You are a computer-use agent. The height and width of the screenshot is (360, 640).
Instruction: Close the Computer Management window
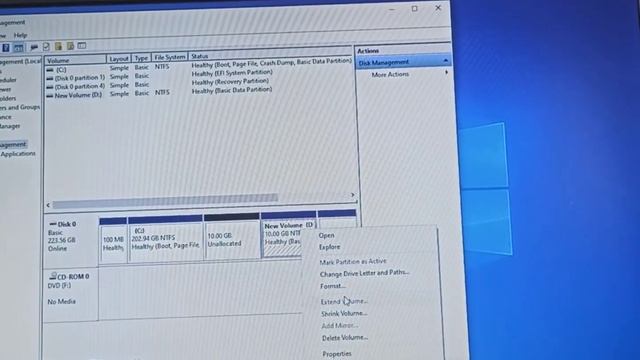(438, 8)
